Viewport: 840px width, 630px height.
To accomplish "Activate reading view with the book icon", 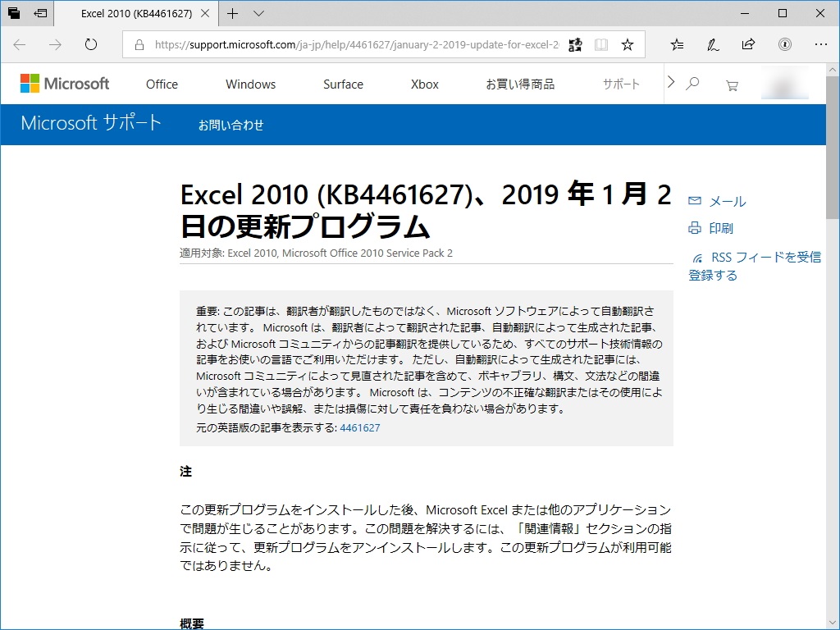I will click(x=603, y=45).
